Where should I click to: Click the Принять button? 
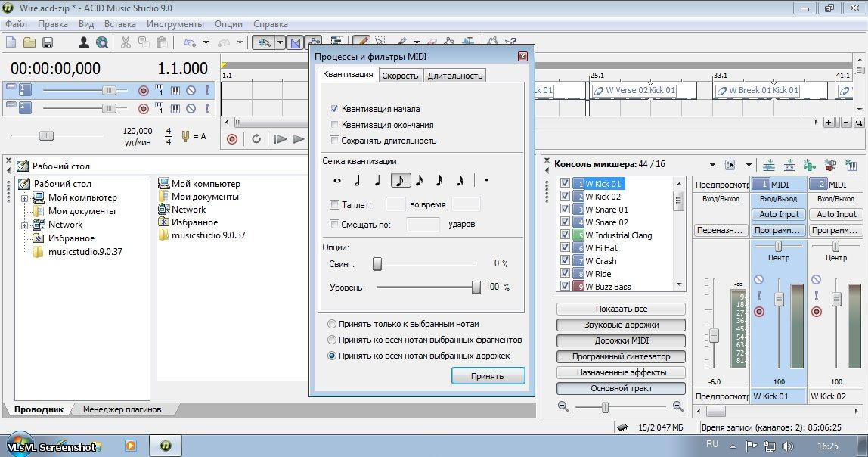[488, 375]
